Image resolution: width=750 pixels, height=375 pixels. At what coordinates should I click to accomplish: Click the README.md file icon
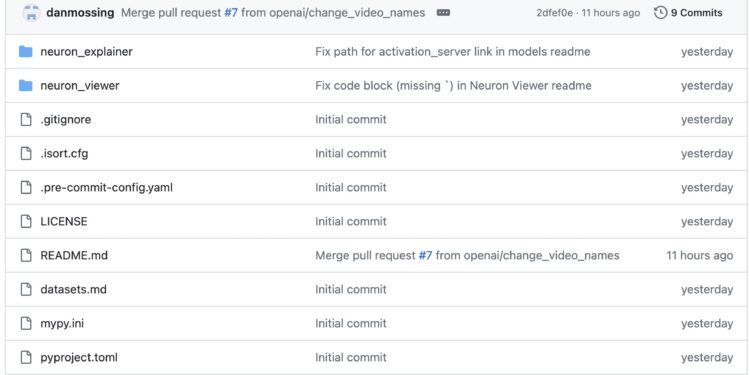pyautogui.click(x=26, y=255)
